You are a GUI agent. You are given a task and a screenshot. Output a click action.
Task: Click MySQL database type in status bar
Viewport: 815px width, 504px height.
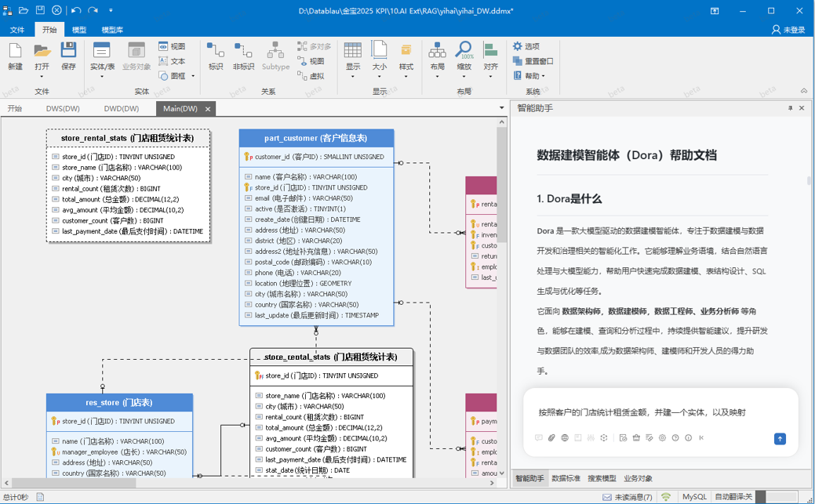[x=694, y=497]
